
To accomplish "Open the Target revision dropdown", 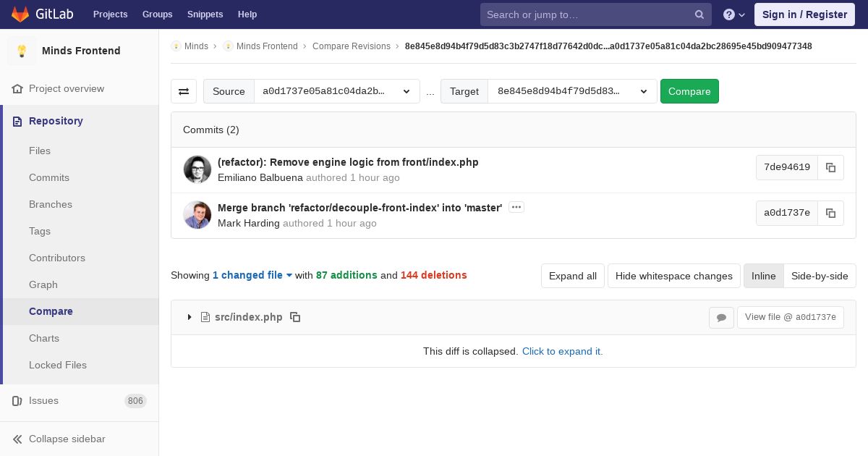I will [572, 91].
